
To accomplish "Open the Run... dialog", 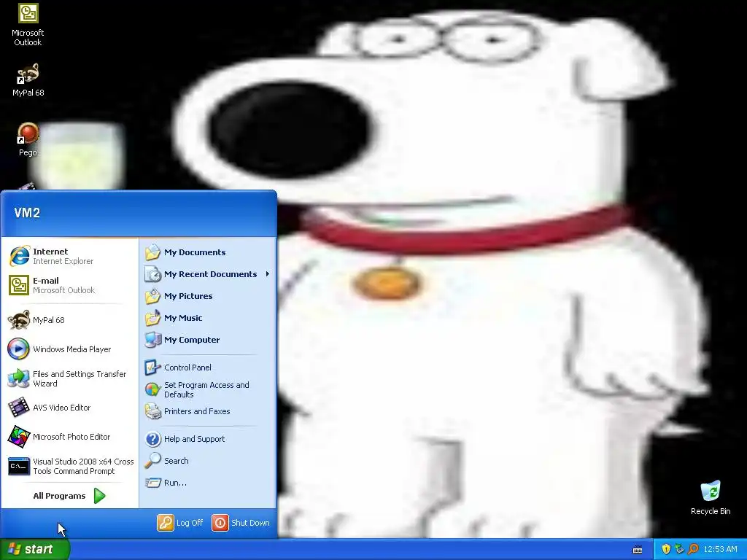I will pos(208,483).
